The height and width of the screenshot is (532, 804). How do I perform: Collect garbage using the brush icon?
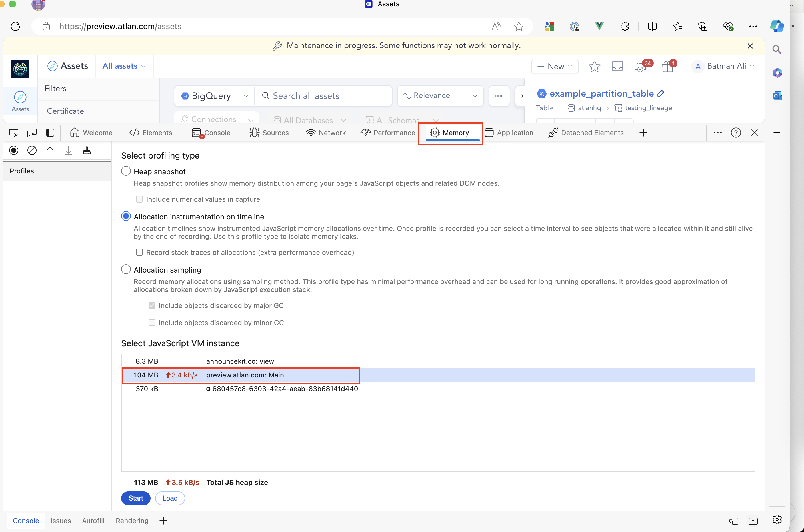point(87,150)
